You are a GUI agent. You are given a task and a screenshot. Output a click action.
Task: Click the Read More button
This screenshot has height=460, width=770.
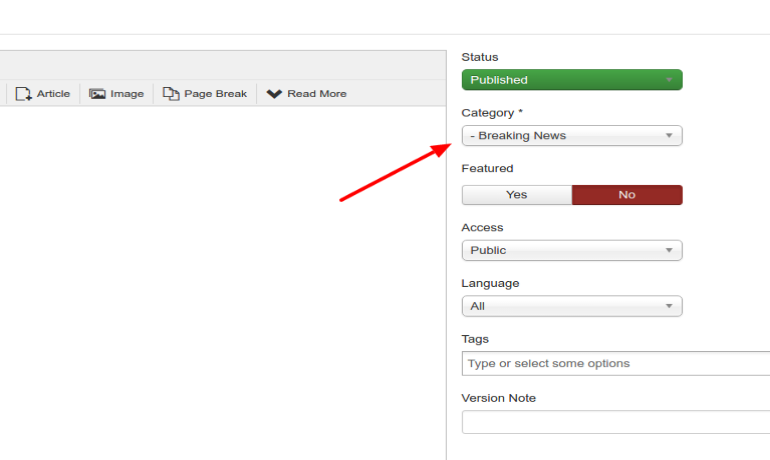point(306,93)
